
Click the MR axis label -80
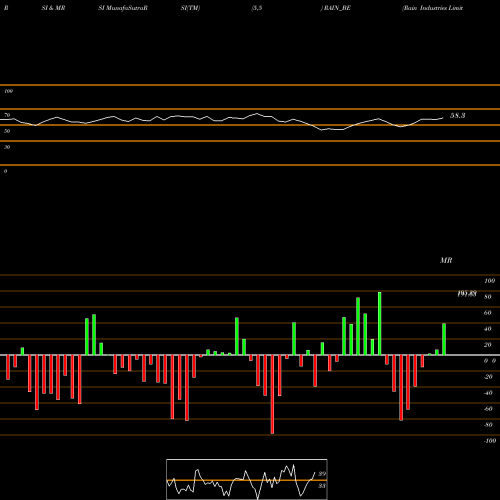pos(488,425)
